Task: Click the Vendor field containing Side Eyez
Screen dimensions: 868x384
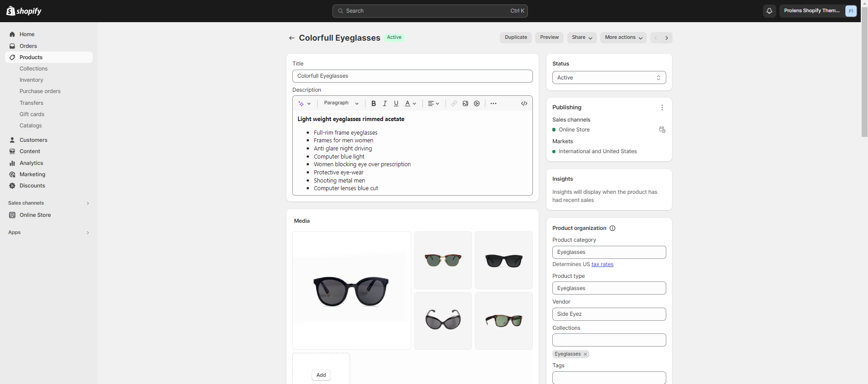Action: click(608, 314)
